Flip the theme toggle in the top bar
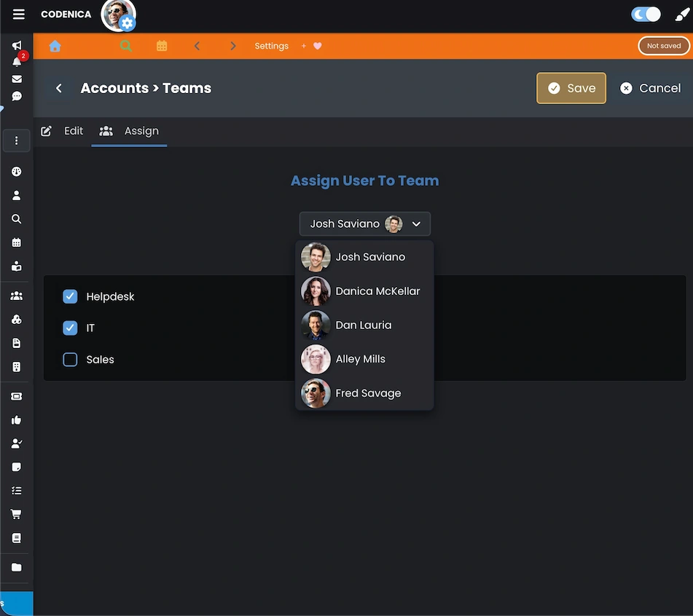693x616 pixels. 645,14
